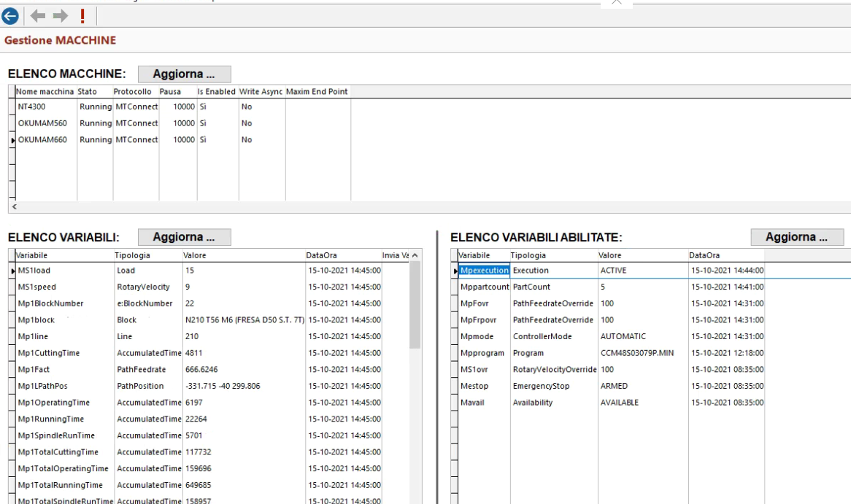Image resolution: width=851 pixels, height=504 pixels.
Task: Select the Mppartcount enabled variable row
Action: coord(482,287)
